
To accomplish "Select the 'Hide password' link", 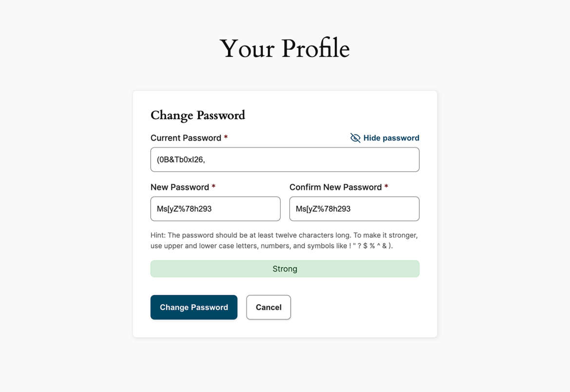I will (391, 138).
